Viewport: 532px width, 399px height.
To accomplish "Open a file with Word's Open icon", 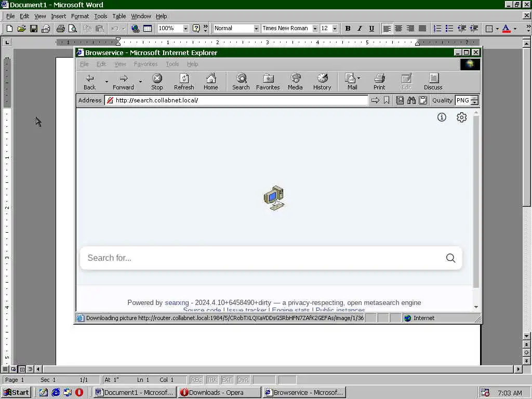I will coord(21,29).
